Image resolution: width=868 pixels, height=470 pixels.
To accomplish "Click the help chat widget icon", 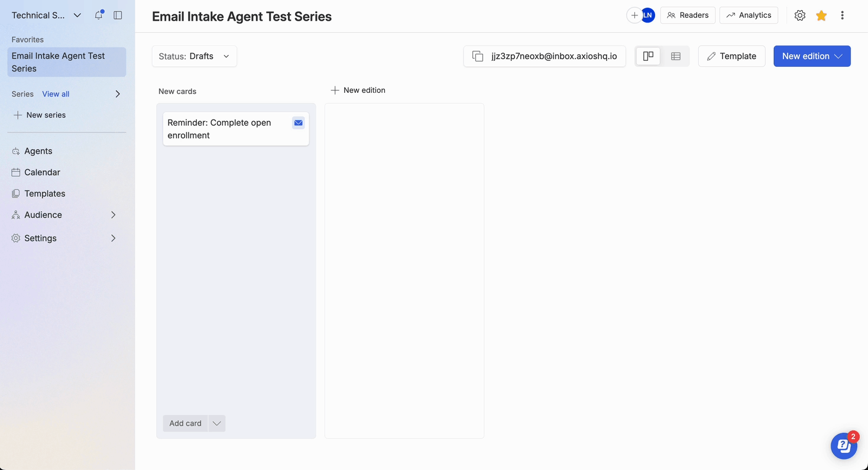I will point(843,446).
